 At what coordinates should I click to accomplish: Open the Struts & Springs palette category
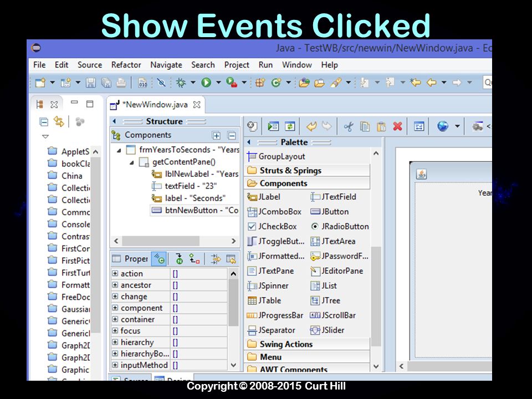click(306, 170)
